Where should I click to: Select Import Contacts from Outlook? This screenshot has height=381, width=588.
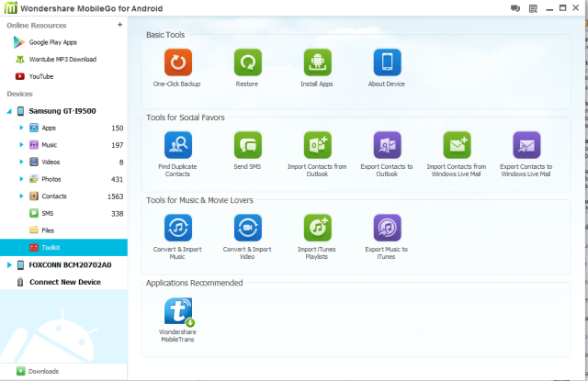click(317, 145)
